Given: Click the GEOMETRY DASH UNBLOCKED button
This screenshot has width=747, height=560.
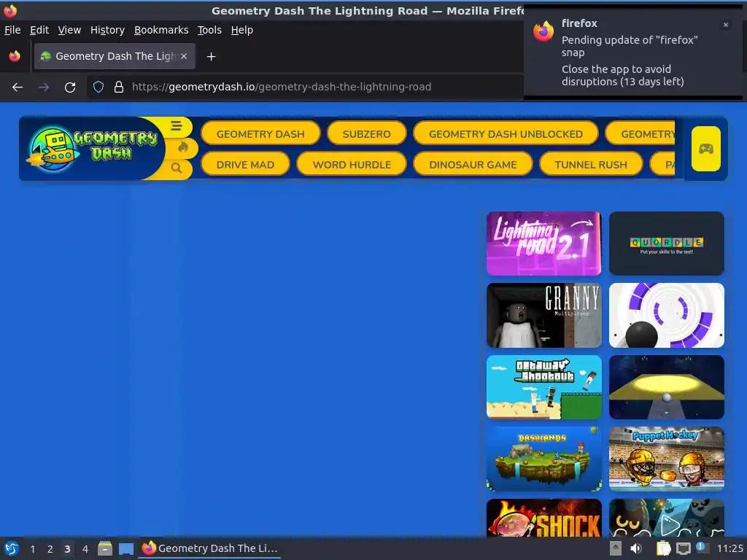Looking at the screenshot, I should point(506,134).
